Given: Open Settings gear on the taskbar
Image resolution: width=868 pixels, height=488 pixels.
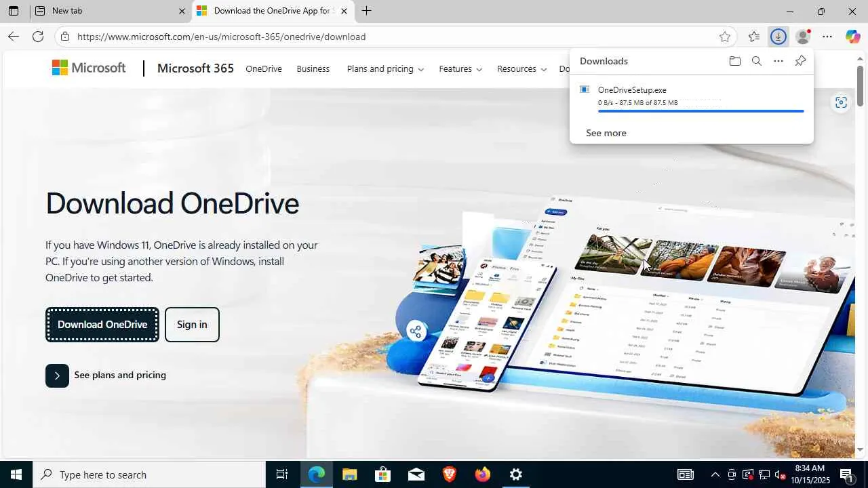Looking at the screenshot, I should click(x=516, y=474).
